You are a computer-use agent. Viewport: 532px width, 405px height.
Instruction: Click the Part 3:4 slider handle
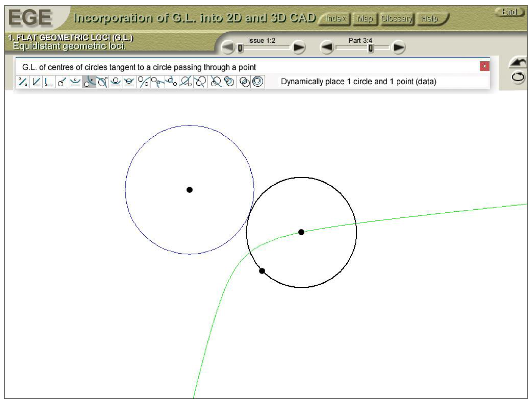click(x=371, y=48)
